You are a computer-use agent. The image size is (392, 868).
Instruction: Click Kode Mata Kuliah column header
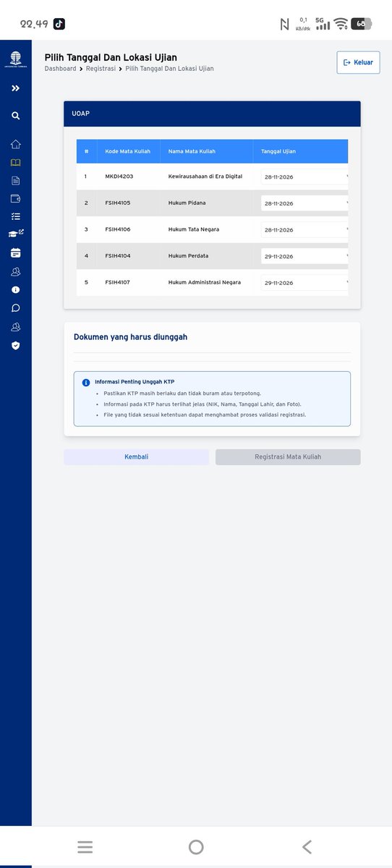tap(128, 151)
